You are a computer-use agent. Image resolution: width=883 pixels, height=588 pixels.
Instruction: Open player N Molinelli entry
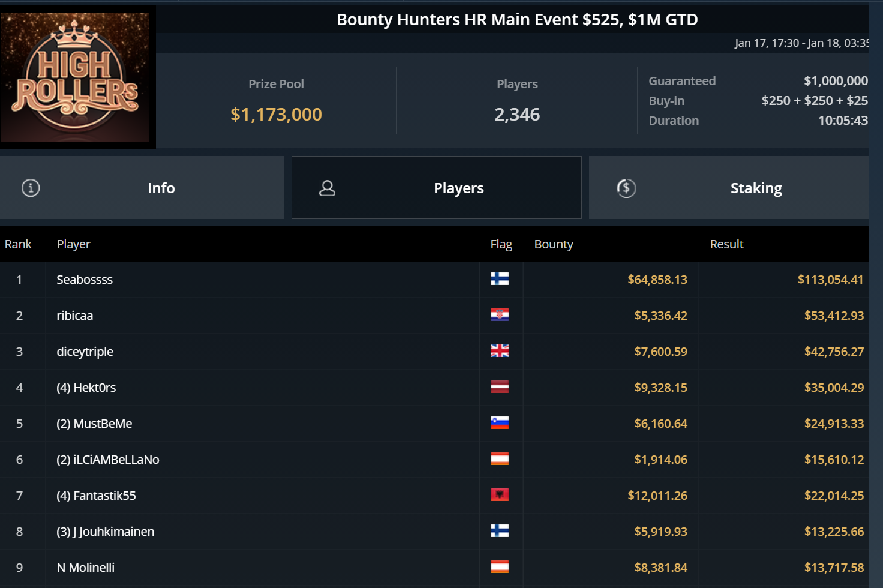pyautogui.click(x=86, y=568)
